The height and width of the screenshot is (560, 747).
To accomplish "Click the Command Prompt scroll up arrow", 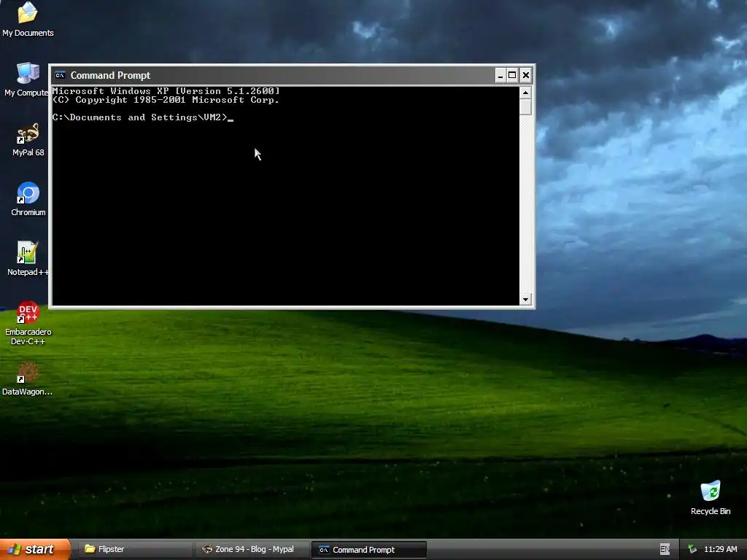I will (525, 93).
